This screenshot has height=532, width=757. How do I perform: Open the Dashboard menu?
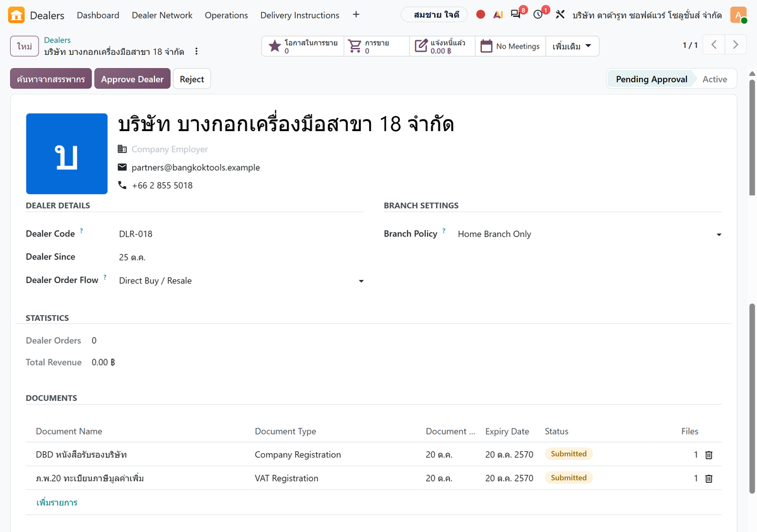98,15
